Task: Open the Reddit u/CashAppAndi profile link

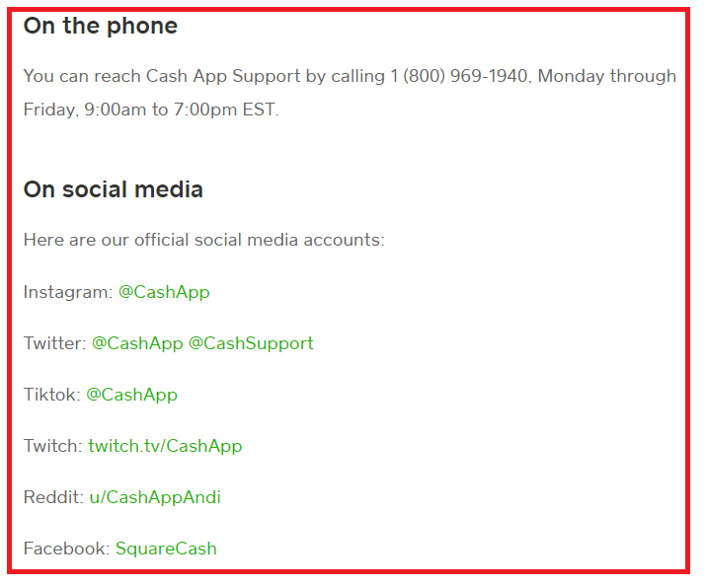Action: click(155, 497)
